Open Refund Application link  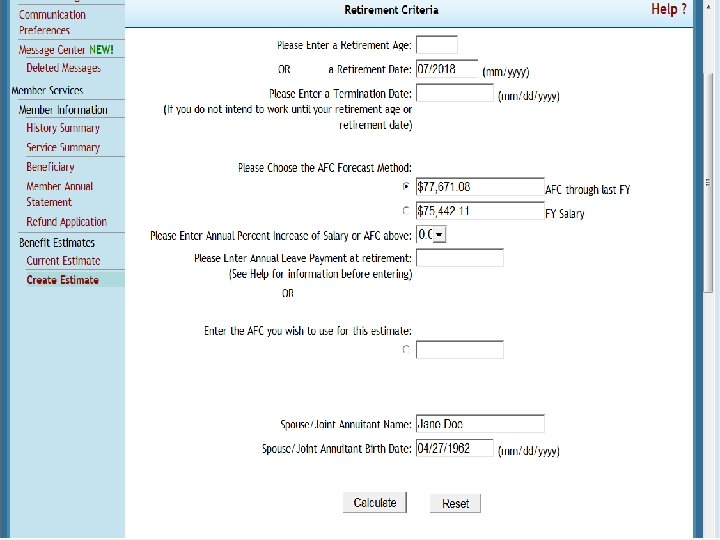(66, 222)
